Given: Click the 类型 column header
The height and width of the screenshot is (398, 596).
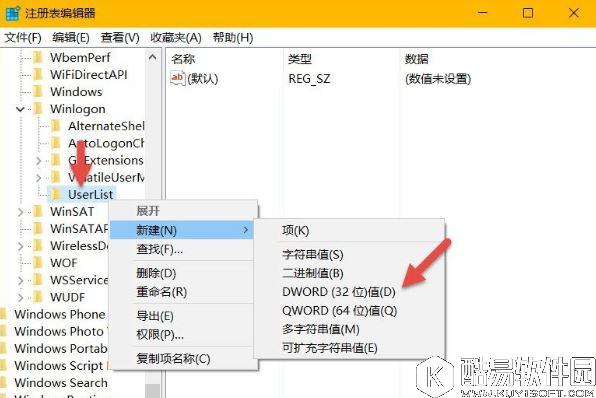Looking at the screenshot, I should click(x=300, y=59).
